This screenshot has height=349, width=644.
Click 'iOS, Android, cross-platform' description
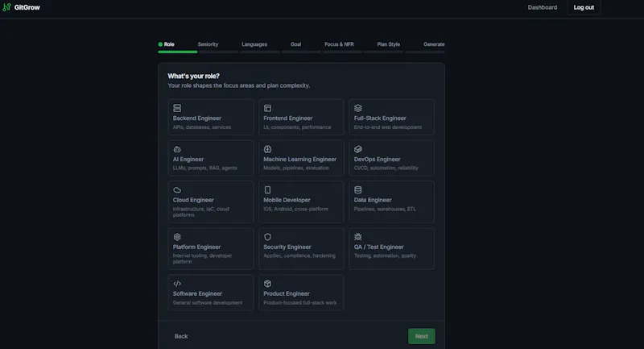coord(295,210)
